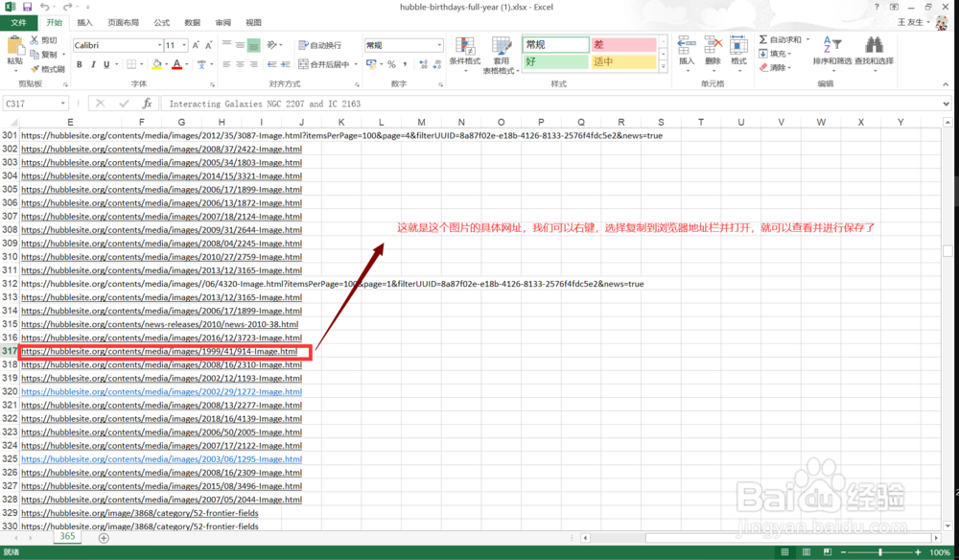
Task: Click the row 320 link 2002/29/1272-Image.html
Action: click(x=161, y=392)
